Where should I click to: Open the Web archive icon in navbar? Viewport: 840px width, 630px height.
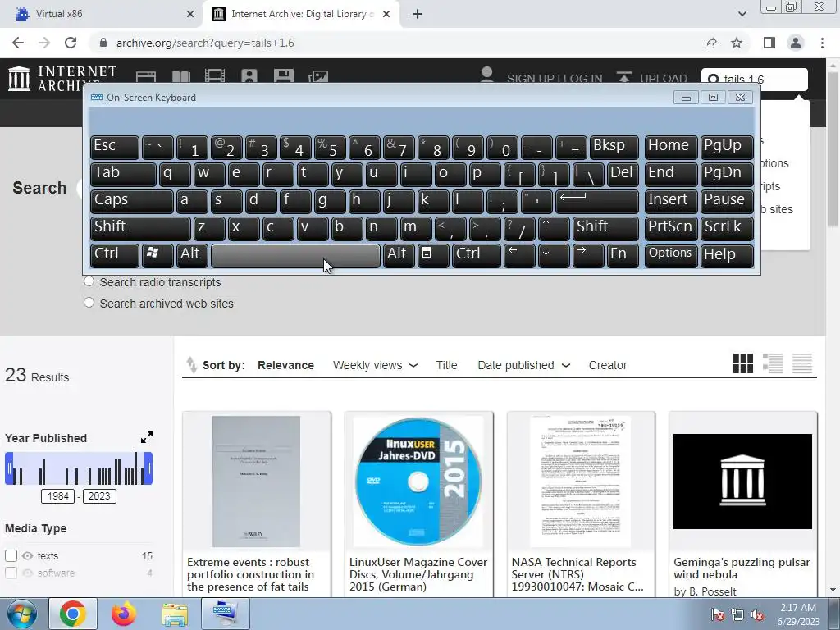(146, 76)
